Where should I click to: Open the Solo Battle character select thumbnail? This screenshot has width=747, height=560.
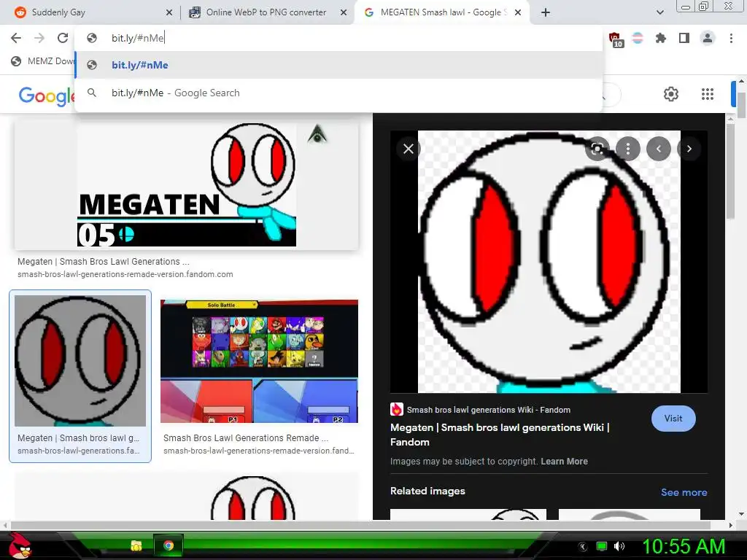tap(259, 361)
